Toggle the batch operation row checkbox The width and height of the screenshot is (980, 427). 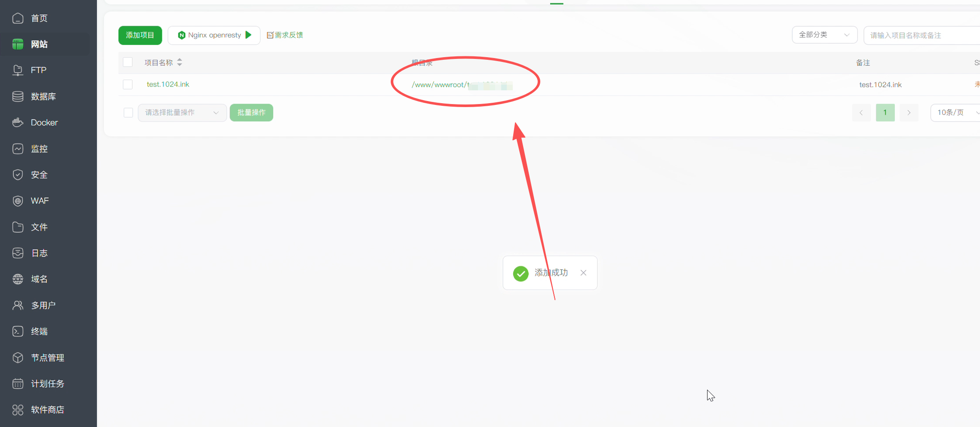[128, 113]
